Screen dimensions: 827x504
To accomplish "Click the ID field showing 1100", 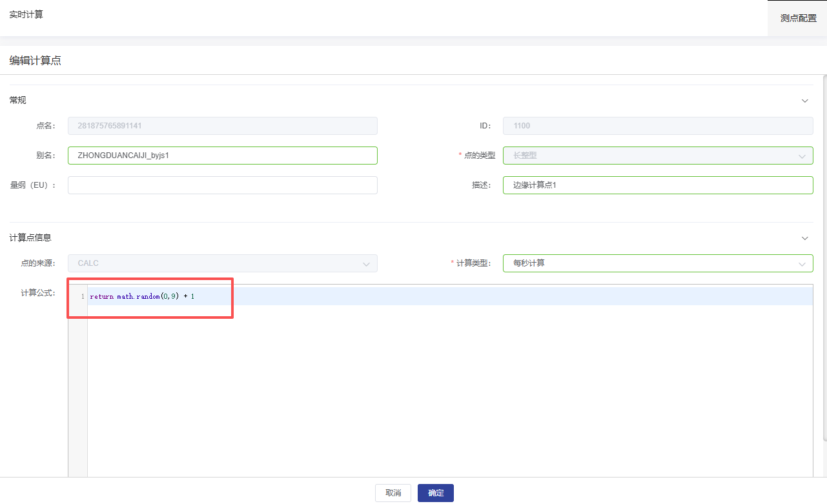I will (x=657, y=126).
